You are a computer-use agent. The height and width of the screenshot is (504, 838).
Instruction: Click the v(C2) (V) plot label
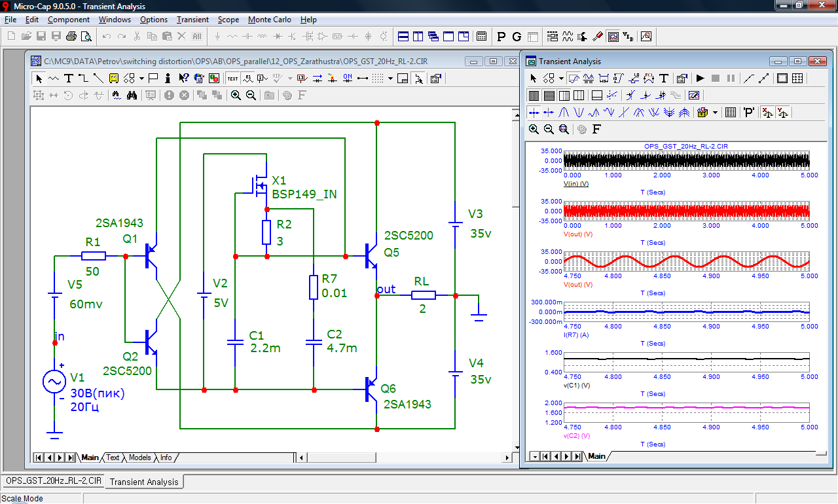coord(577,435)
